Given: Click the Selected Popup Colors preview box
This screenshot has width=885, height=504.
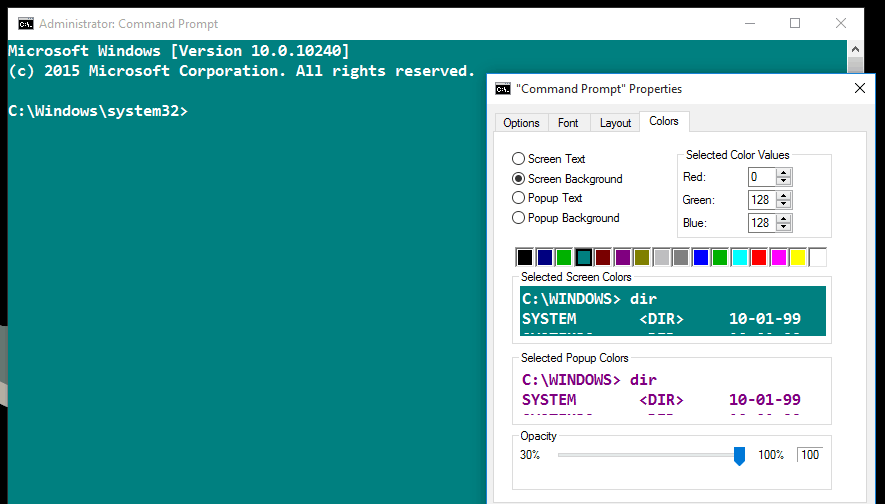Looking at the screenshot, I should click(673, 392).
